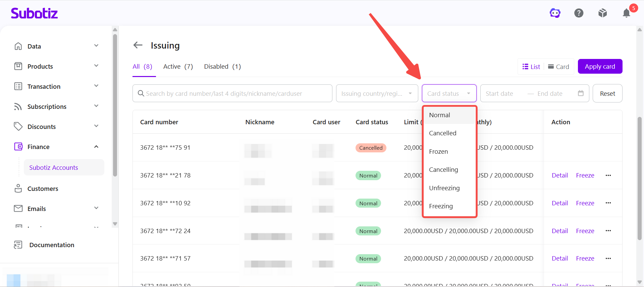Select Normal in card status list

point(449,115)
